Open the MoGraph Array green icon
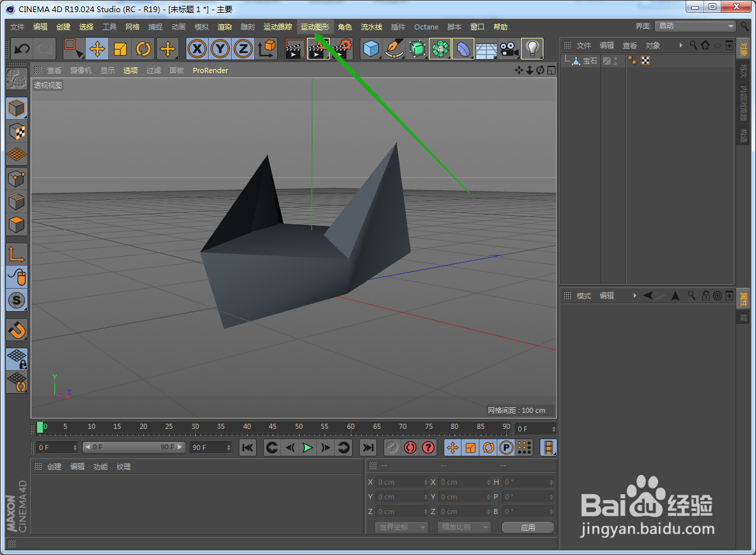The width and height of the screenshot is (756, 555). [x=440, y=49]
